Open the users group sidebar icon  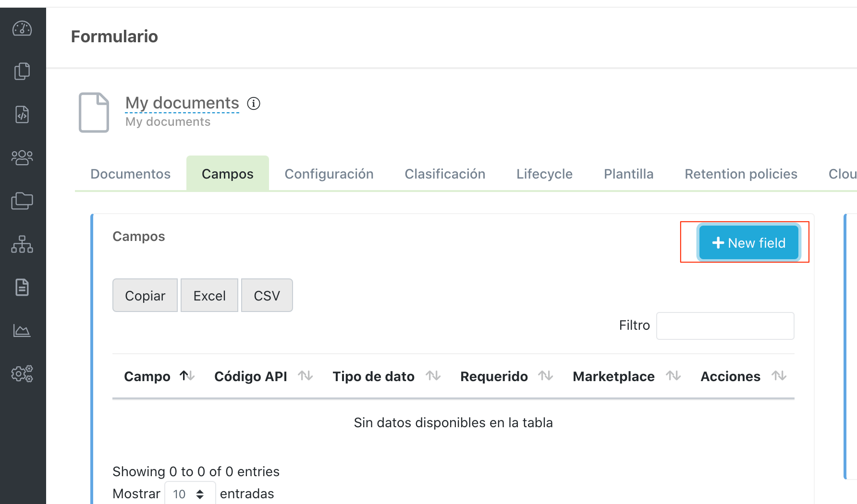[22, 157]
